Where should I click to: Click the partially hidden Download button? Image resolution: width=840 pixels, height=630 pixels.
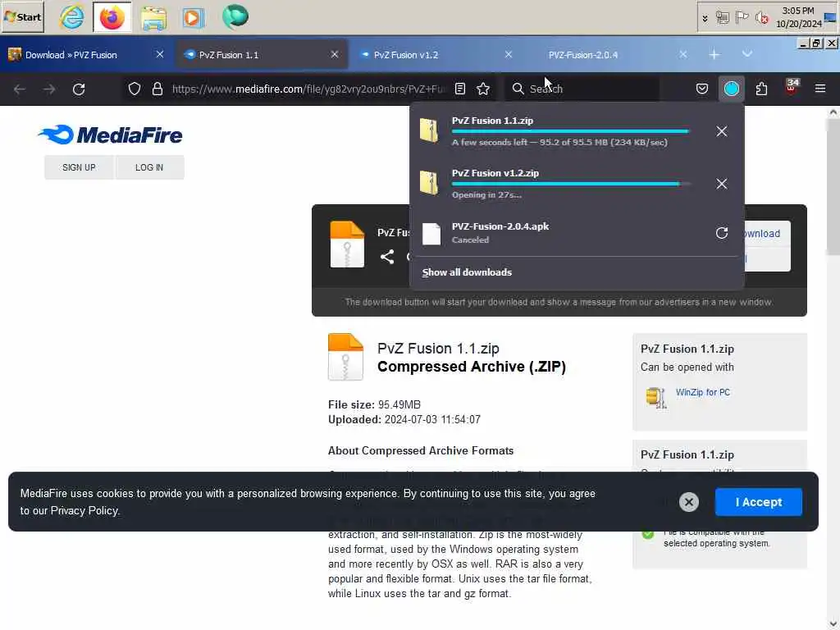point(767,234)
